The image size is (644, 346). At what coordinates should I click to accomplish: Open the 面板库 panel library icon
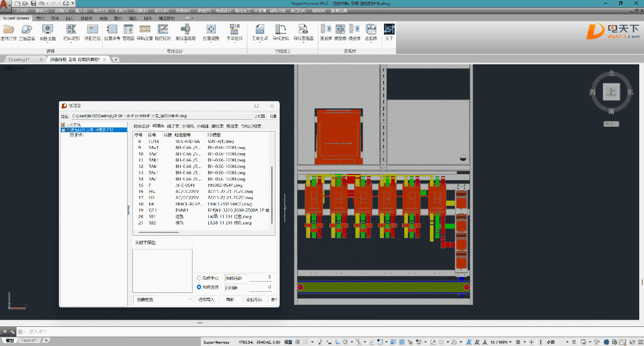click(326, 30)
